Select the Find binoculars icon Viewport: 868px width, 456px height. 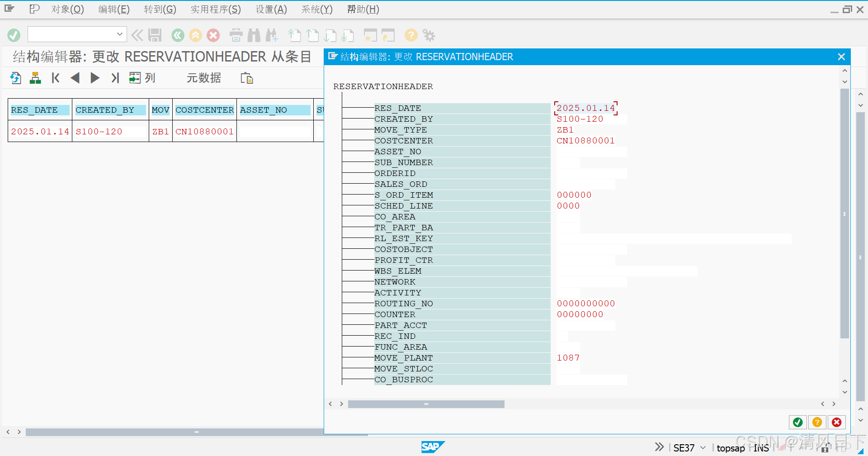[x=255, y=35]
